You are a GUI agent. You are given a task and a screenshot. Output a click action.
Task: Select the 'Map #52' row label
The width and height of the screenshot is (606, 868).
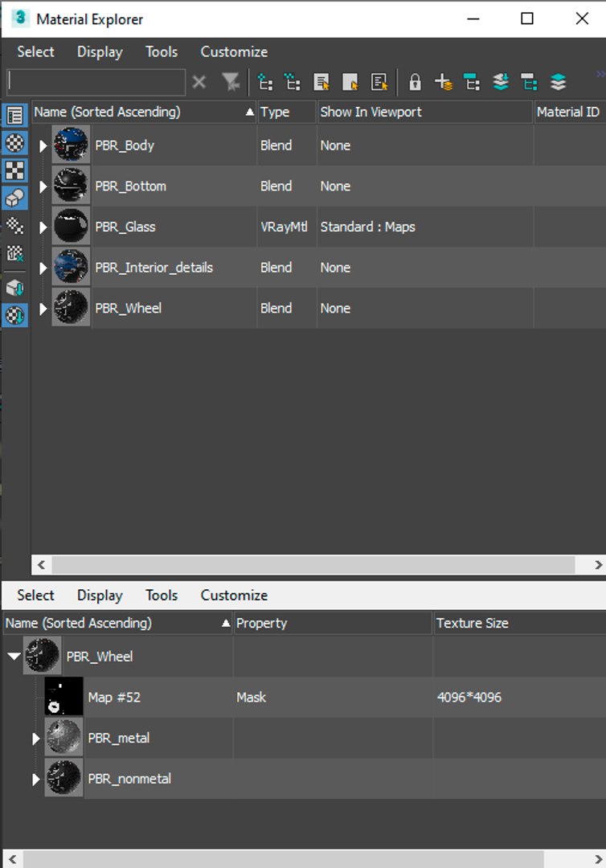[114, 697]
